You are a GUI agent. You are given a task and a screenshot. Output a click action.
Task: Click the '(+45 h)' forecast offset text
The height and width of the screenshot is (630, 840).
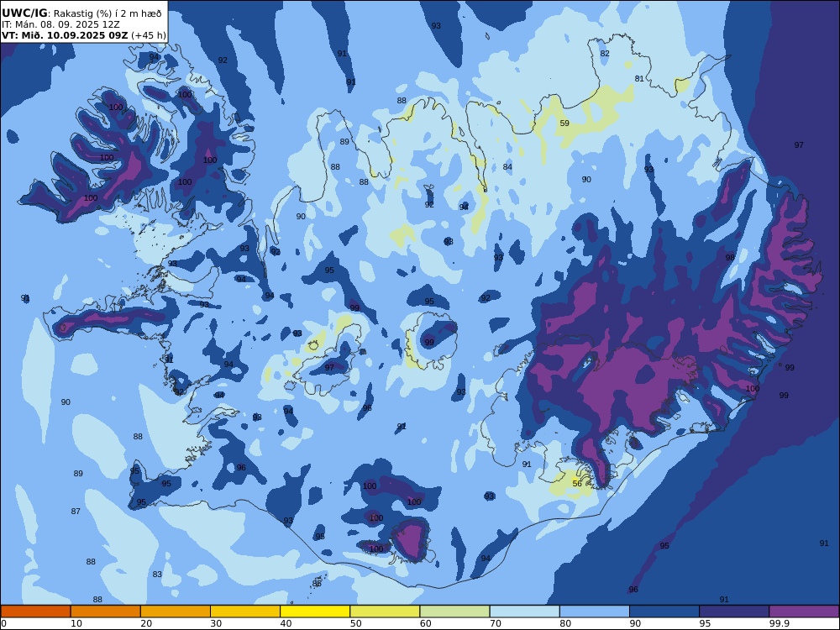[x=149, y=35]
